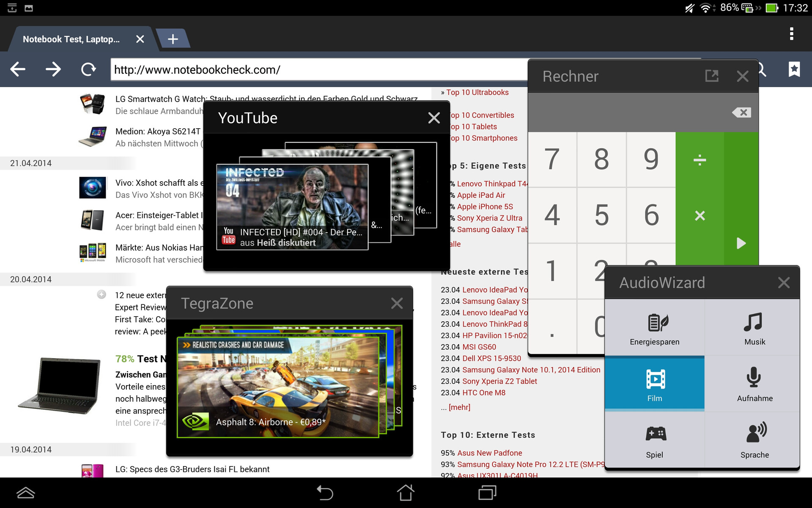The image size is (812, 508).
Task: Close the Notebook Test browser tab
Action: (x=140, y=39)
